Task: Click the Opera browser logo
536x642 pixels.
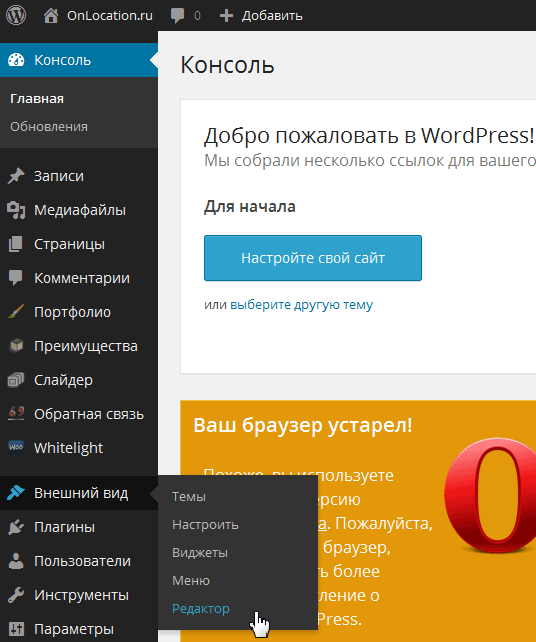Action: 490,495
